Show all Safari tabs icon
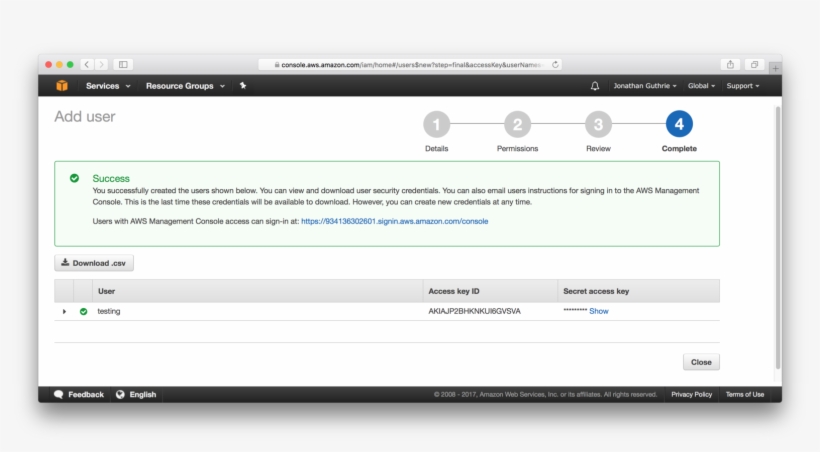Screen dimensions: 820x452 click(754, 64)
